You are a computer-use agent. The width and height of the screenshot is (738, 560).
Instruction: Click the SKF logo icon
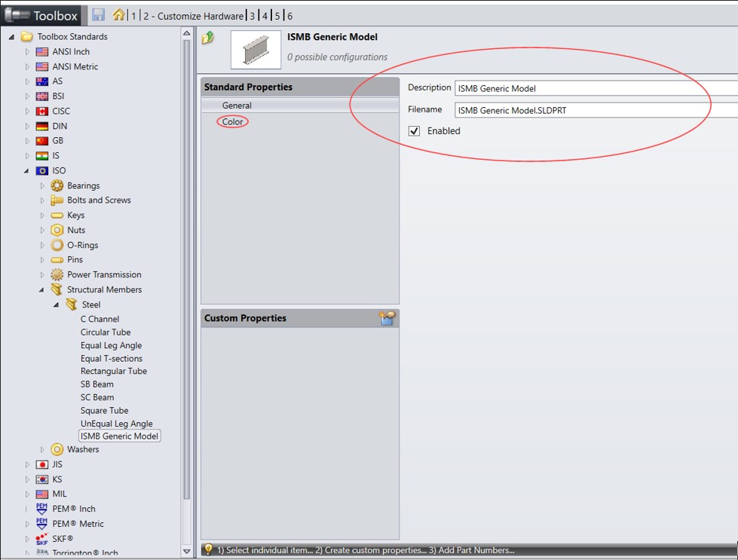coord(42,539)
